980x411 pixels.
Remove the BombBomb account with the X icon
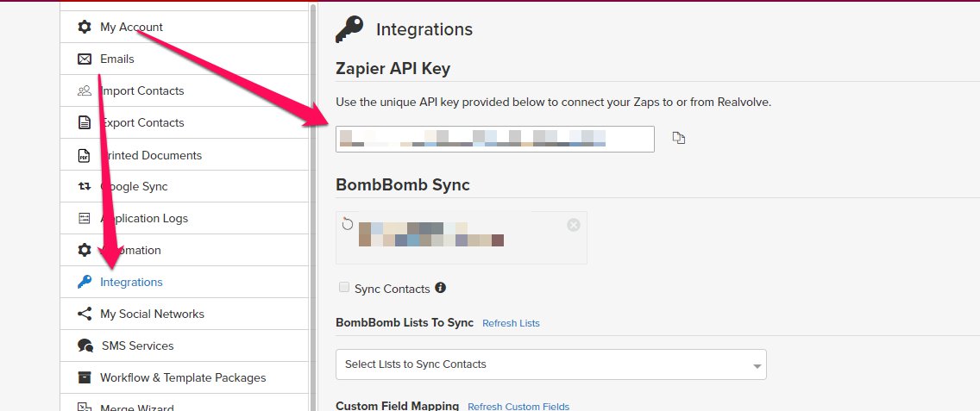click(x=573, y=225)
